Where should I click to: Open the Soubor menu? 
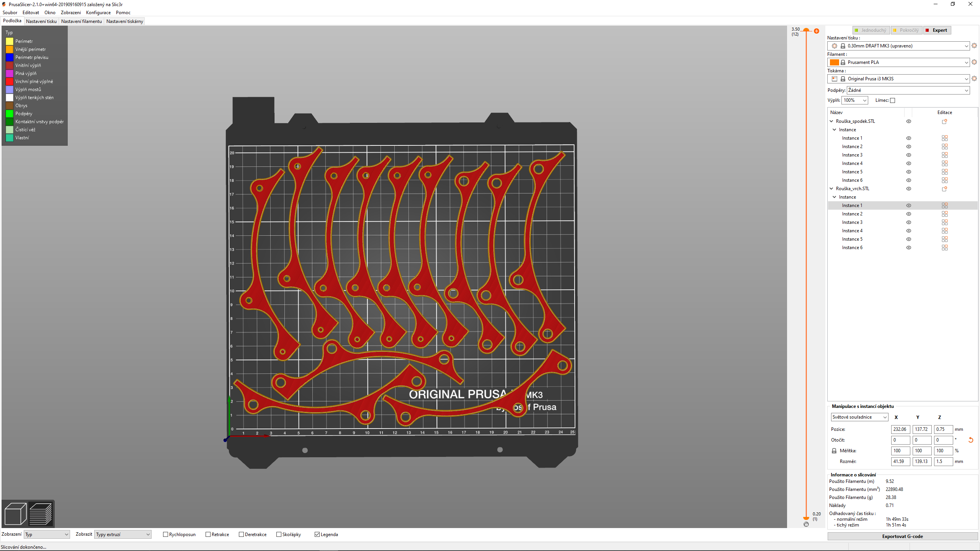(x=10, y=13)
